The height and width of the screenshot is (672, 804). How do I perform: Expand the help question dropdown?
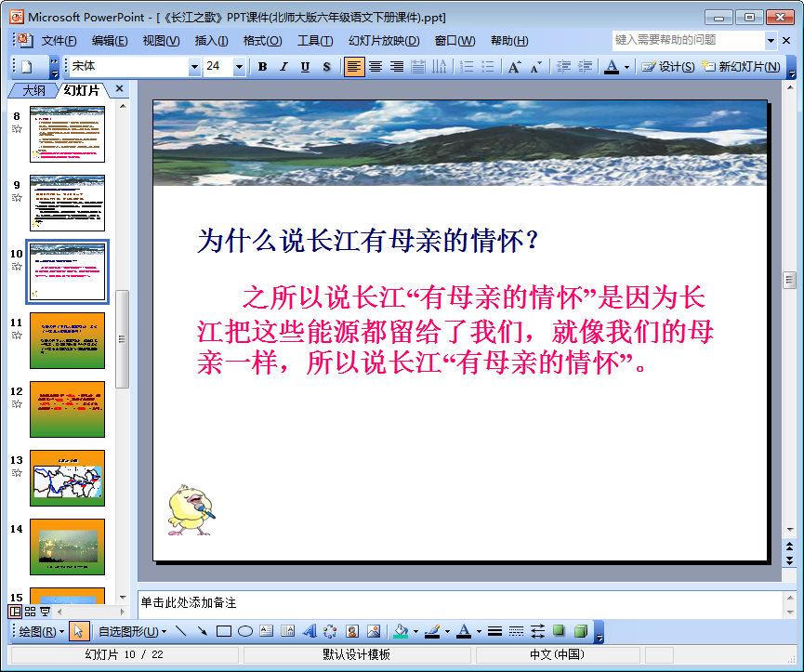point(771,41)
